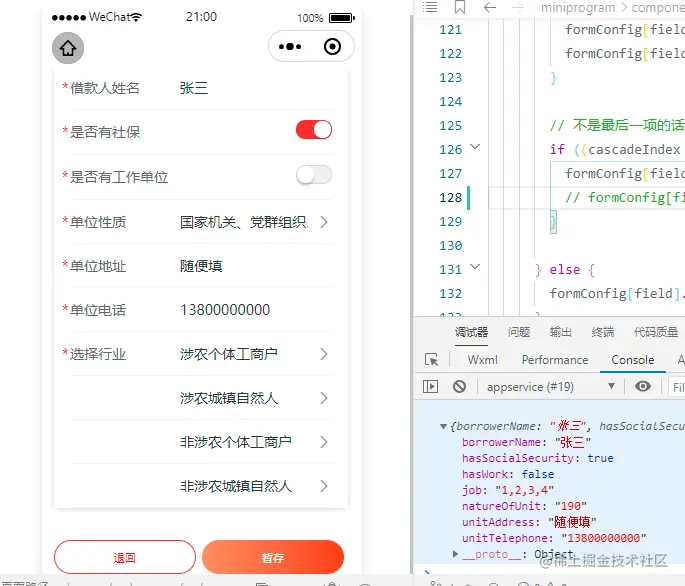Click the hasSocialSecurity: true property
685x586 pixels.
click(538, 458)
